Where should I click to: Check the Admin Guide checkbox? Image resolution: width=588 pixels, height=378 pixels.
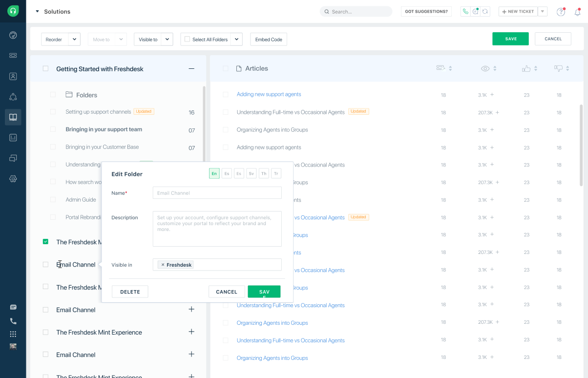click(x=53, y=200)
